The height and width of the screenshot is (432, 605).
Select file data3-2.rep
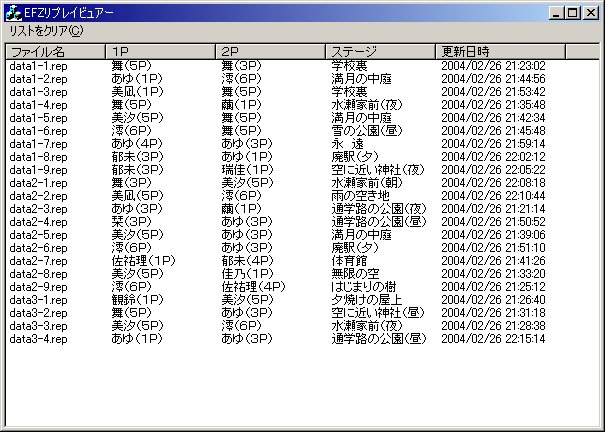(38, 313)
